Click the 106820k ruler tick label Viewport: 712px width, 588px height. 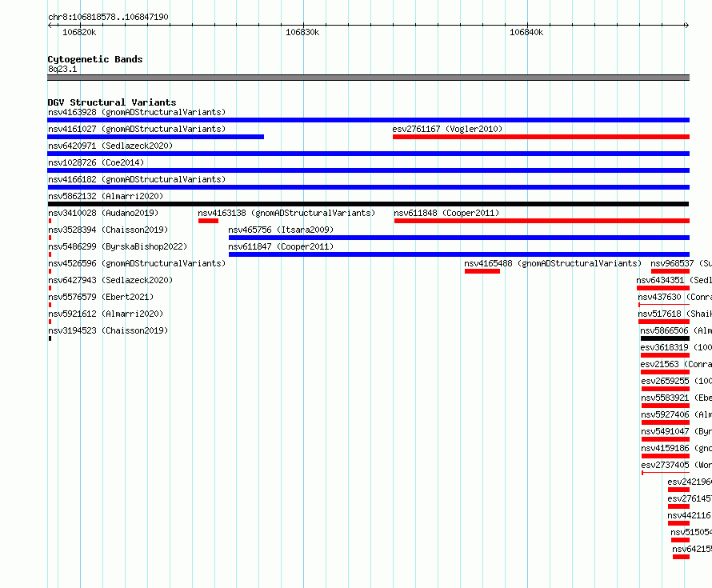[79, 32]
